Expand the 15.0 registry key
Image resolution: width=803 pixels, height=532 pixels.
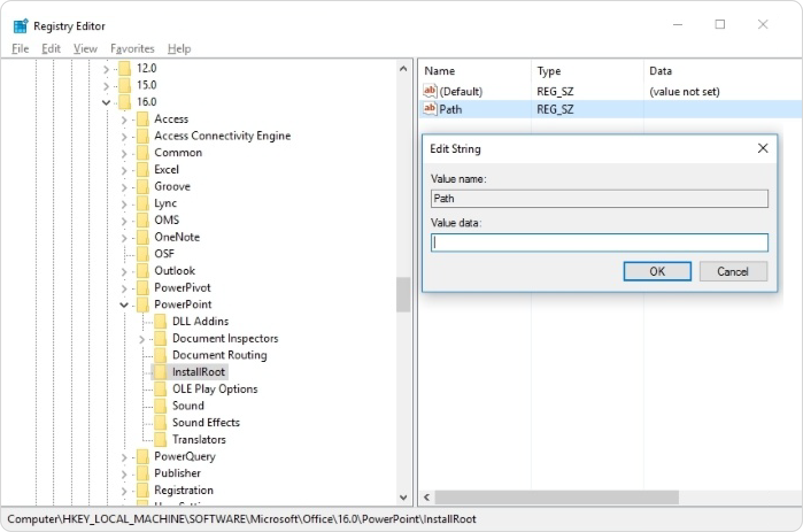pyautogui.click(x=106, y=86)
